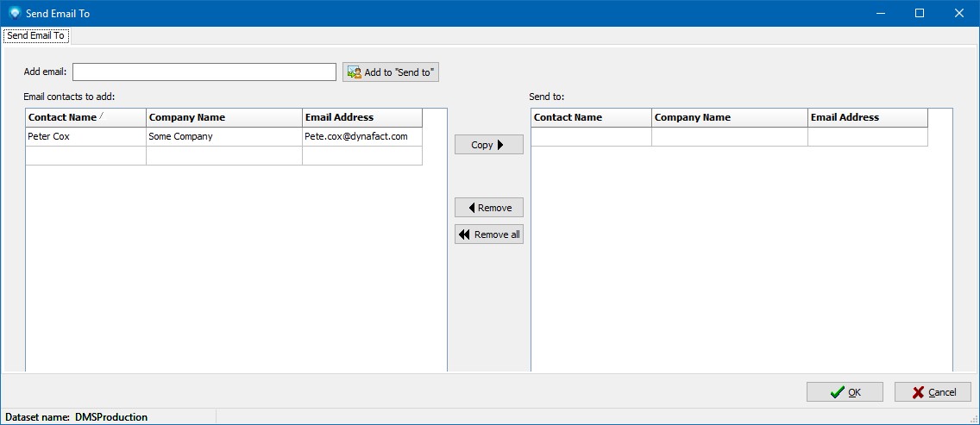The width and height of the screenshot is (980, 425).
Task: Select the Peter Cox contact row
Action: click(x=85, y=136)
